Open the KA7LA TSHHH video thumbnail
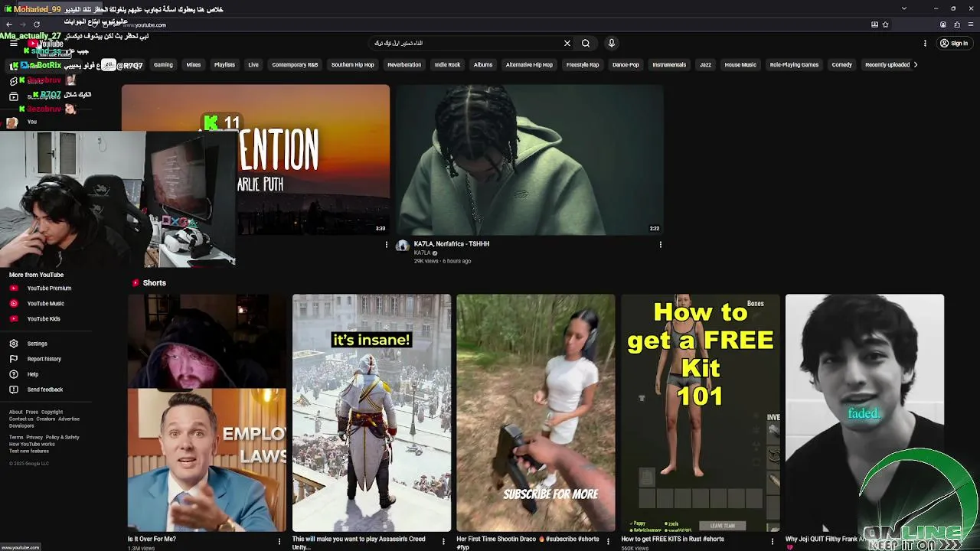This screenshot has height=551, width=980. (529, 159)
